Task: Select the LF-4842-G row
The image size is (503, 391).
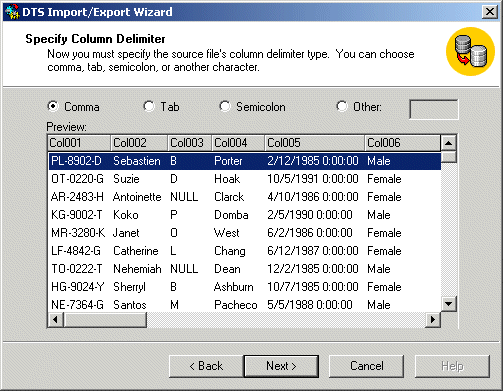Action: coord(245,251)
